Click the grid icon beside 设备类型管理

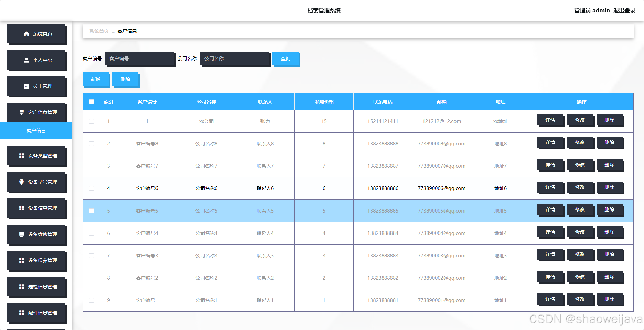(x=22, y=156)
